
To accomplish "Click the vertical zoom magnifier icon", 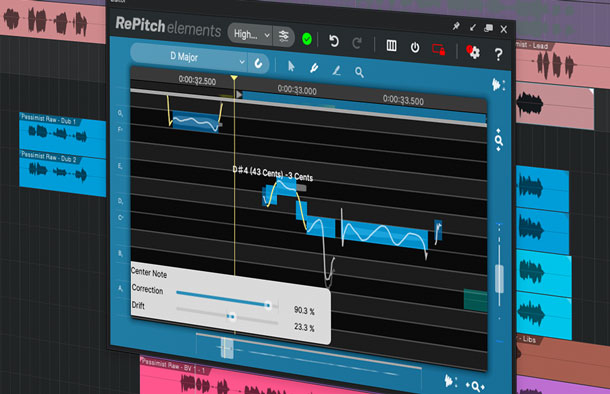I will [x=498, y=140].
